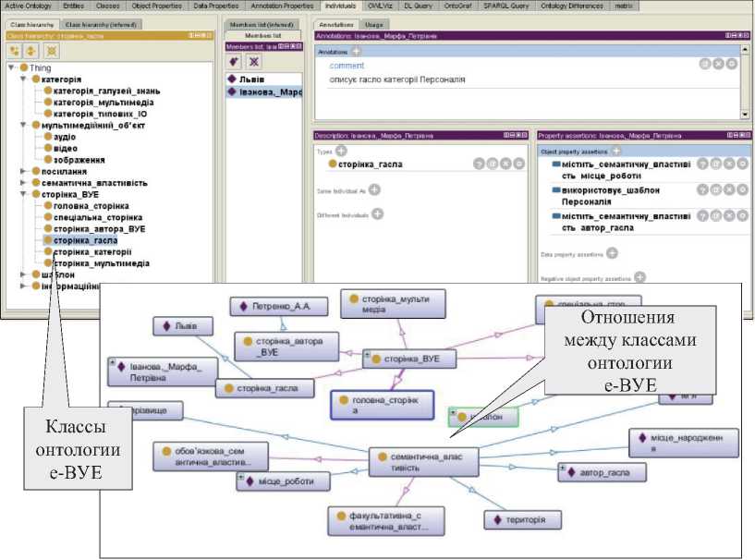
Task: Expand the посилання class node
Action: click(x=22, y=171)
